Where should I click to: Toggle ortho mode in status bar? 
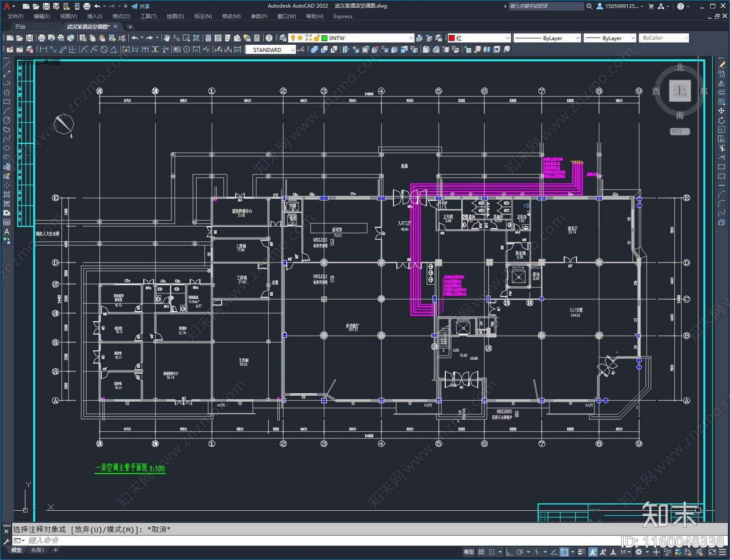(x=510, y=552)
